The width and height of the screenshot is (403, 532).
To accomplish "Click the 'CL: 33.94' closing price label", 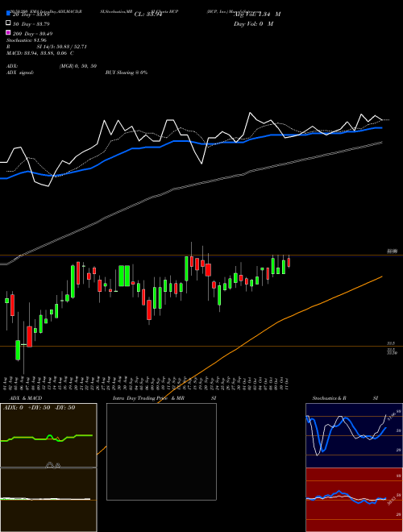I will 148,15.
